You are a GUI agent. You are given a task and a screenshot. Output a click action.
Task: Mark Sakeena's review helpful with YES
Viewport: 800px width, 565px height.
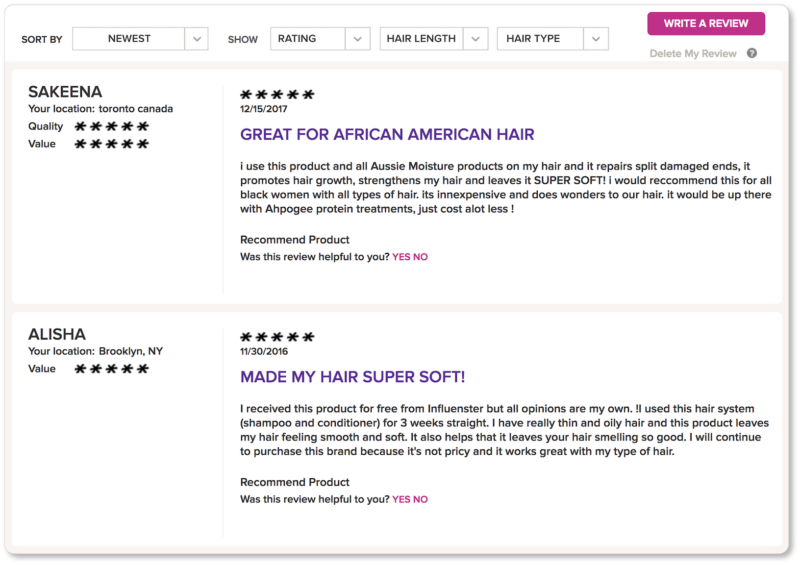pos(401,257)
